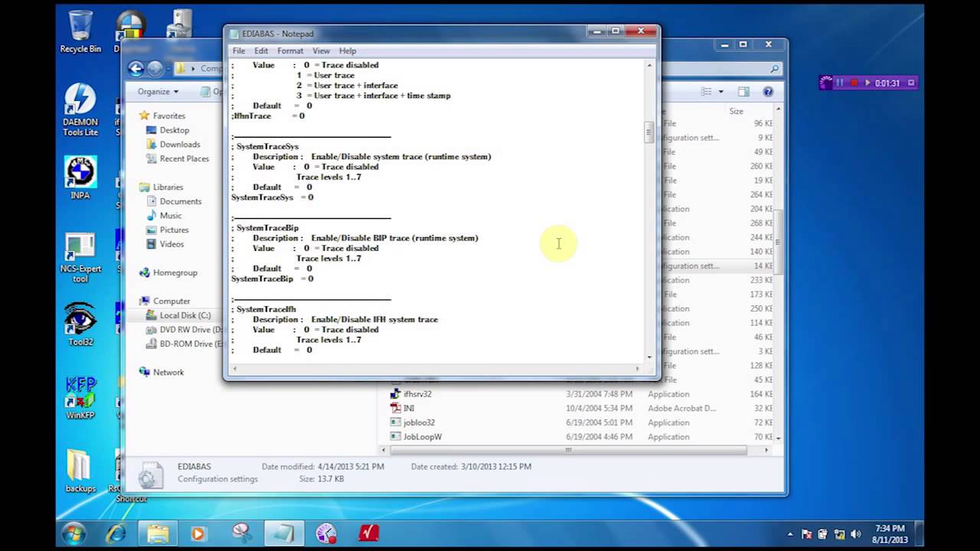Select Local Disk (C:) in the navigation pane
The height and width of the screenshot is (551, 980).
(x=185, y=315)
